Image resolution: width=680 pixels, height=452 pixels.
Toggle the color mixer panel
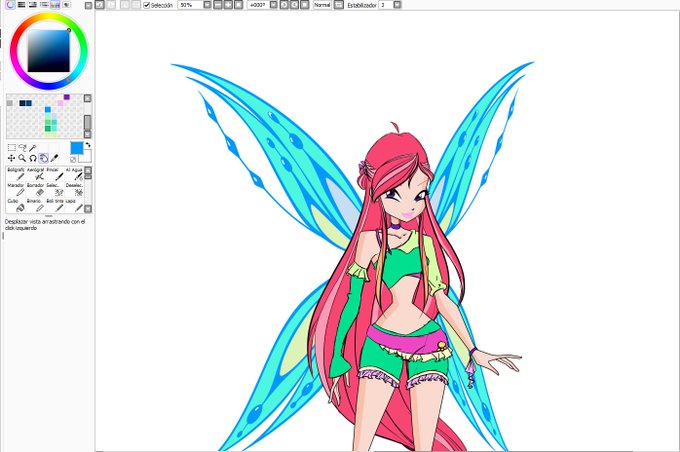coord(44,5)
